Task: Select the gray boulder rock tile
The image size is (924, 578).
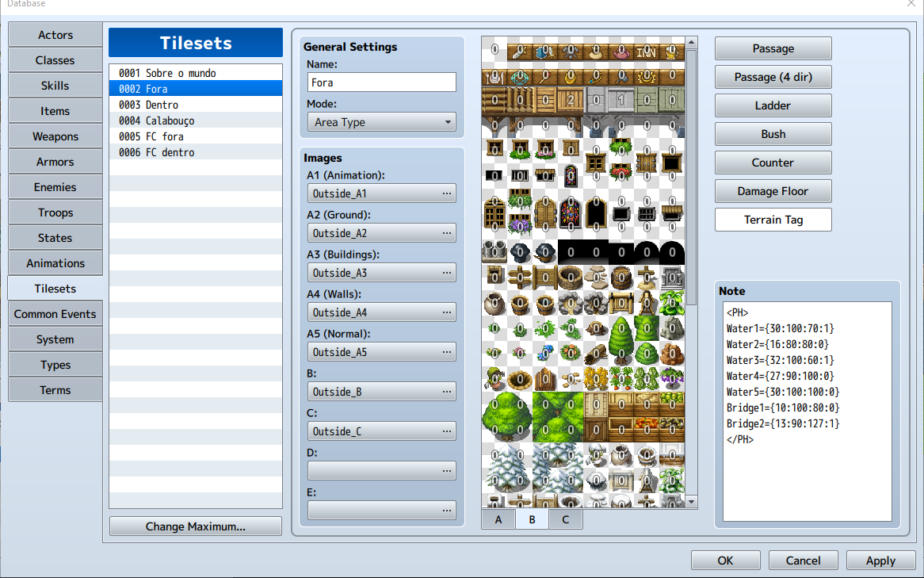Action: [672, 328]
